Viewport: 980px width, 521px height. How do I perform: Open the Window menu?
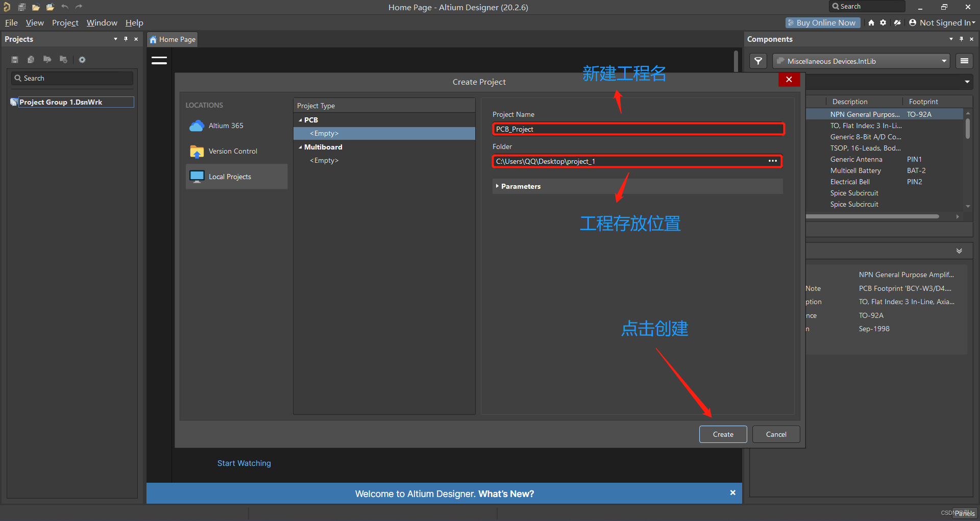[x=102, y=23]
